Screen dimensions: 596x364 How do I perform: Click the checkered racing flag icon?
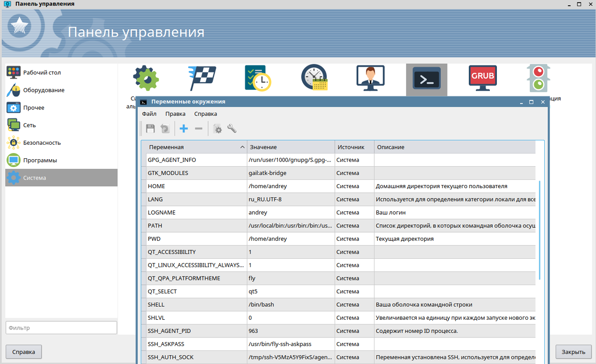click(x=202, y=78)
